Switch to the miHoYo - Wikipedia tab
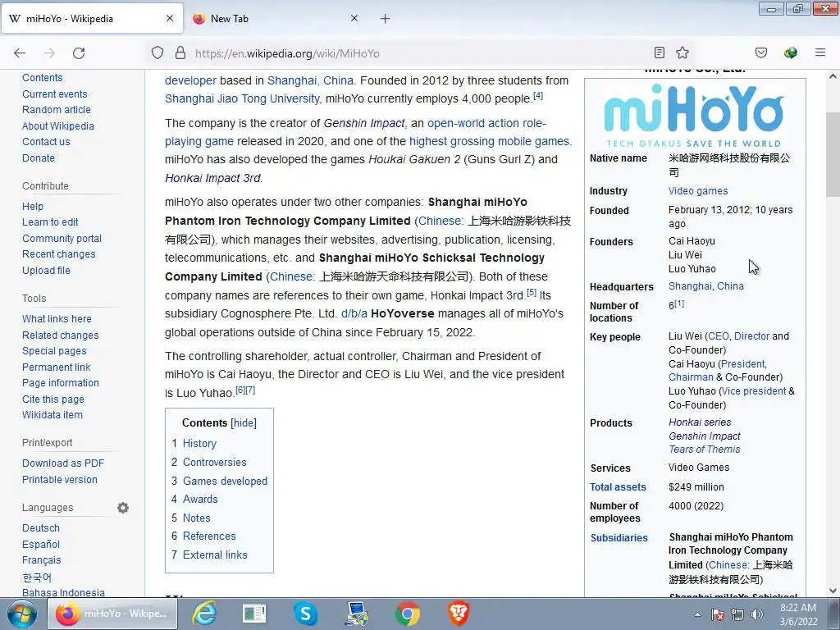The width and height of the screenshot is (840, 630). click(92, 18)
